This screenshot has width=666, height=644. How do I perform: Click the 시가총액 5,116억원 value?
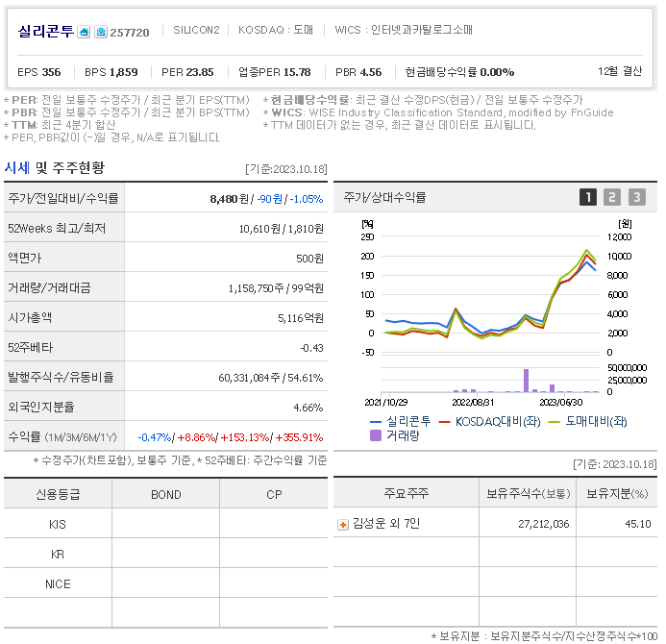301,318
